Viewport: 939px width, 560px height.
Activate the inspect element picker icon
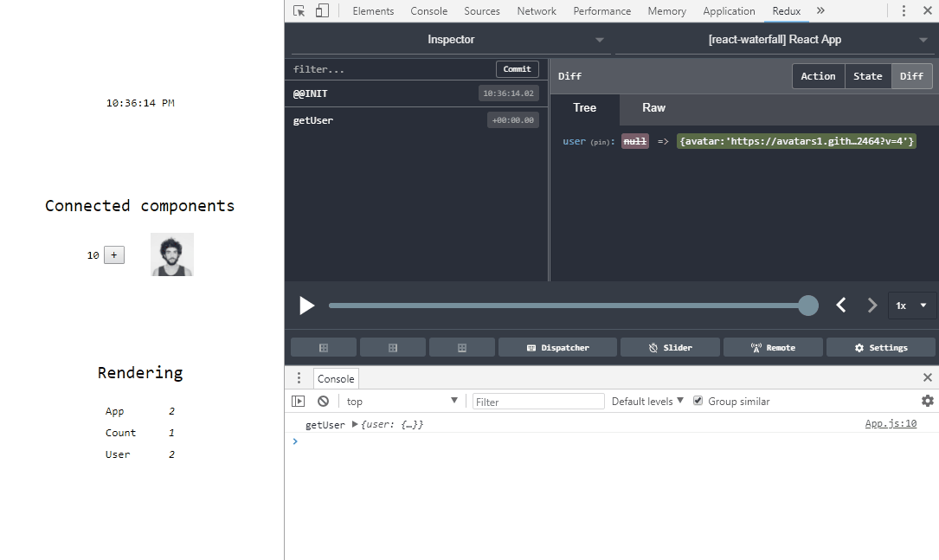[x=299, y=10]
